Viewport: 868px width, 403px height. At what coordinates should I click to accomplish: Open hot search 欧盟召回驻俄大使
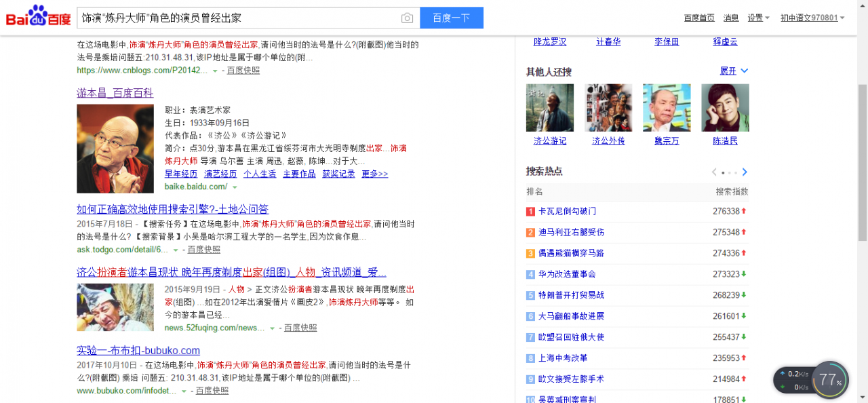[x=571, y=337]
